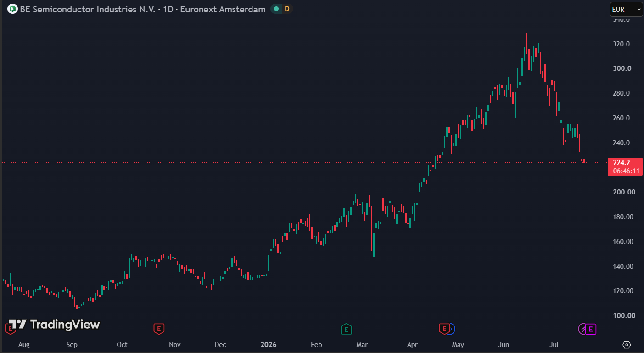Click the orange D delayed-data badge
The image size is (644, 353).
click(x=287, y=9)
